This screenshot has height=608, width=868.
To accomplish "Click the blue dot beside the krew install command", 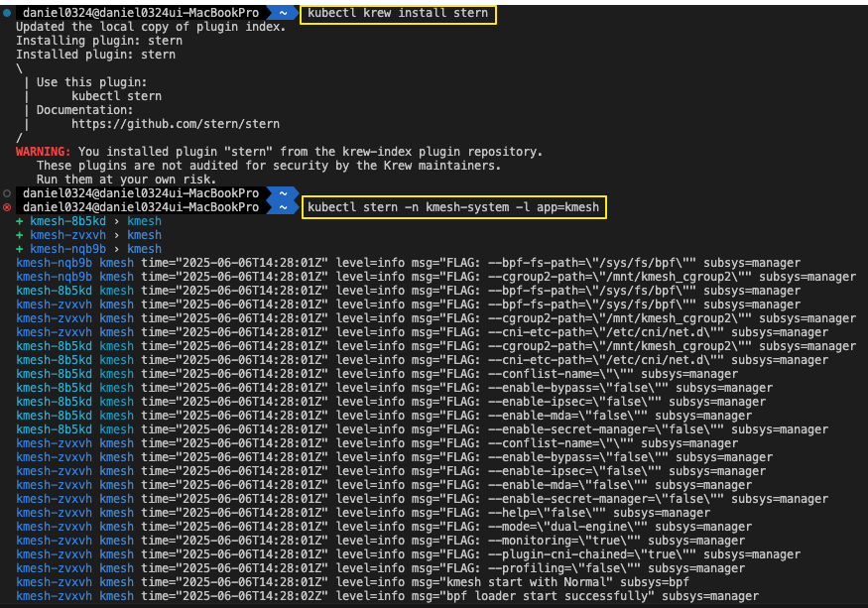I will coord(7,13).
